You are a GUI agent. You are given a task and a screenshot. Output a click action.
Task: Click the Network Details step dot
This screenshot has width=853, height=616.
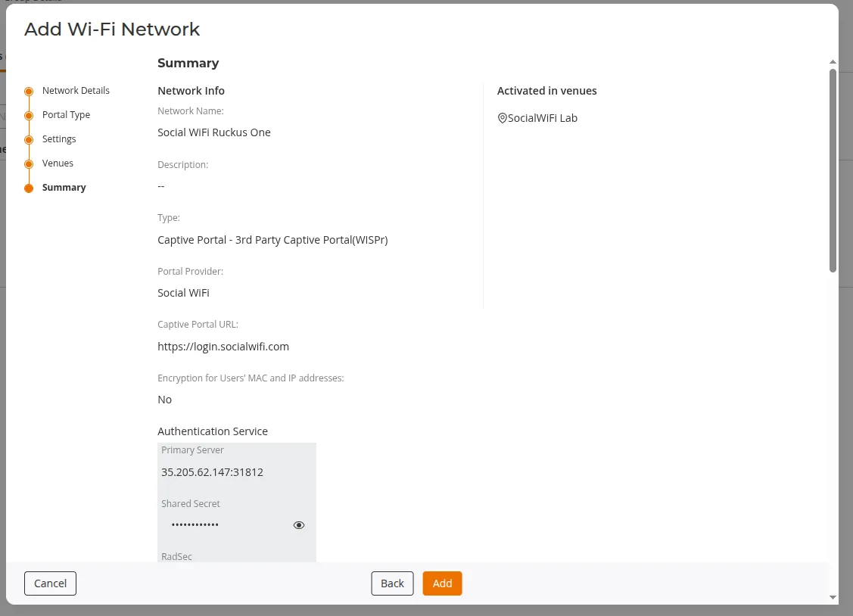[x=29, y=92]
